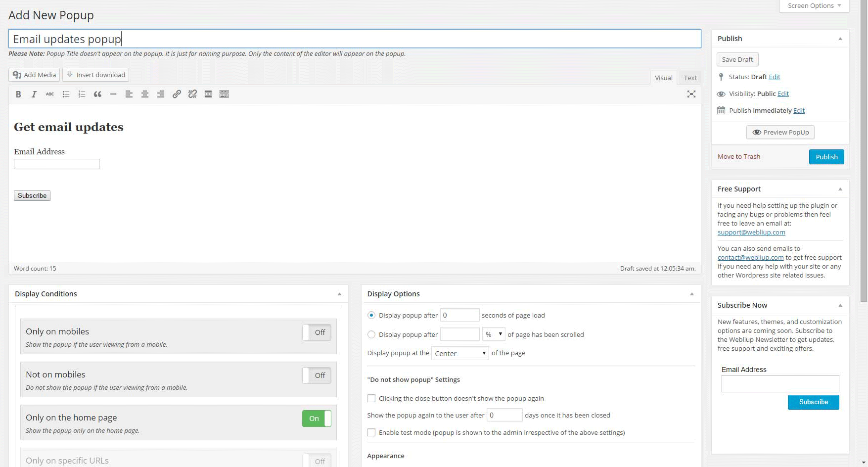Screen dimensions: 868x467
Task: Turn on the Only on mobiles switch
Action: [x=317, y=332]
